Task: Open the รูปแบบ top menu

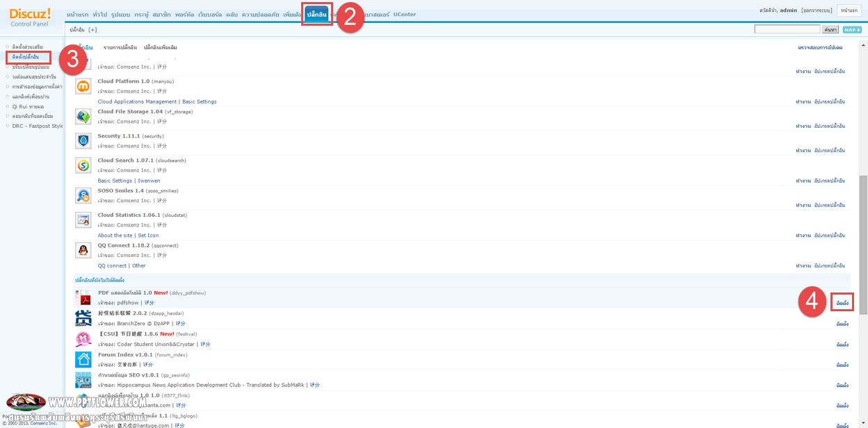Action: 121,14
